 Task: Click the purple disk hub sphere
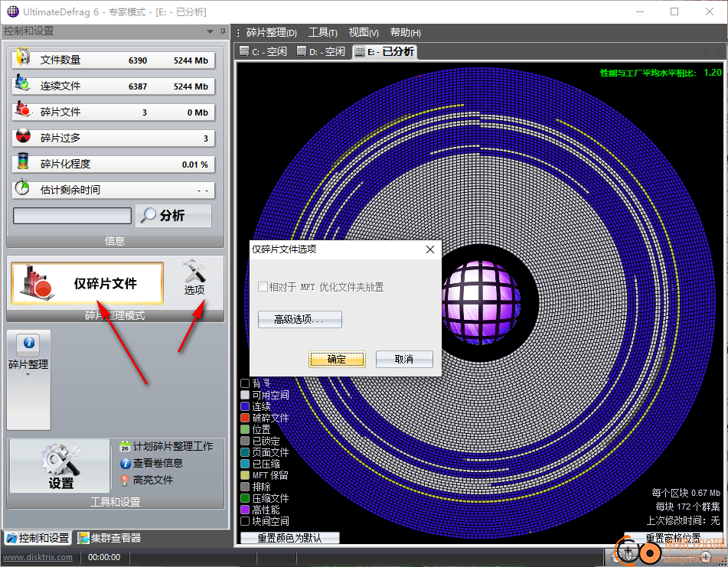(x=482, y=302)
